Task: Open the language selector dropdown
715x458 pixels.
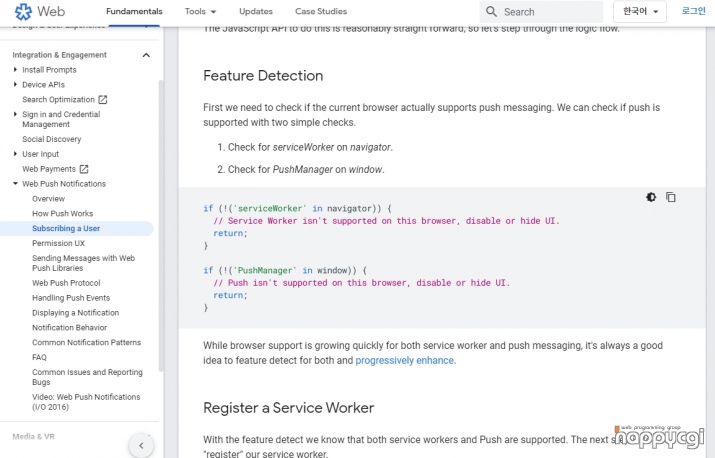Action: coord(640,11)
